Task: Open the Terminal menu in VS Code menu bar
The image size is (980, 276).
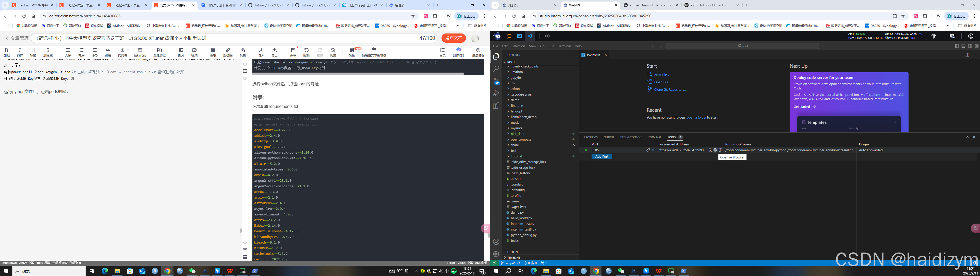Action: pos(564,46)
